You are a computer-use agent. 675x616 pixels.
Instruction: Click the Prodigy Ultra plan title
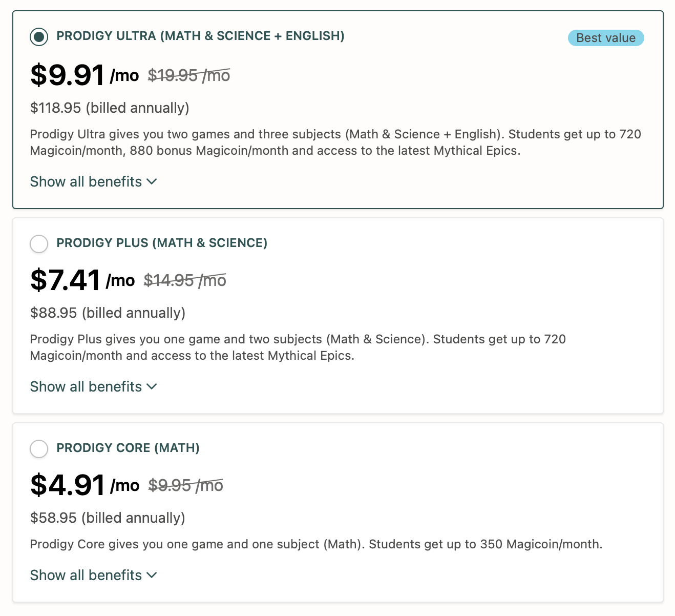200,36
